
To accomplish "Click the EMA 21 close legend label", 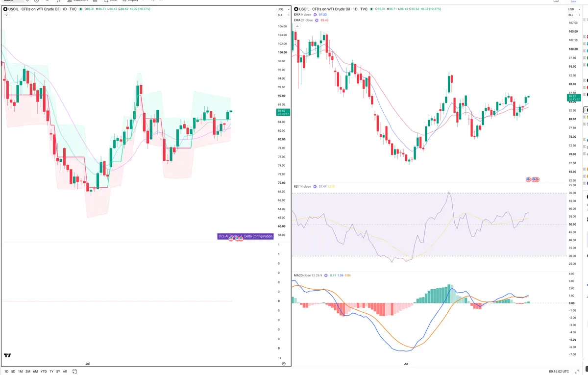I will click(x=304, y=20).
